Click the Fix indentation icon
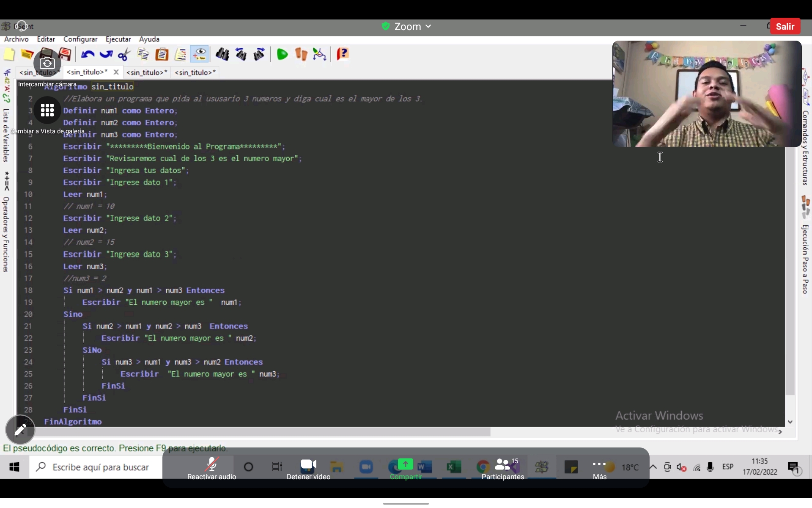The image size is (812, 508). [x=181, y=55]
